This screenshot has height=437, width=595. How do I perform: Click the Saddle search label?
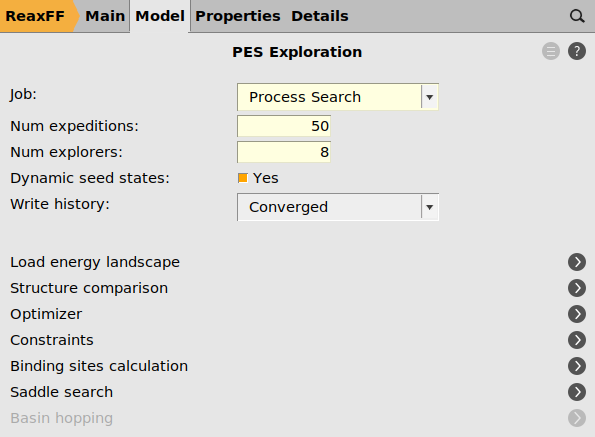coord(61,392)
